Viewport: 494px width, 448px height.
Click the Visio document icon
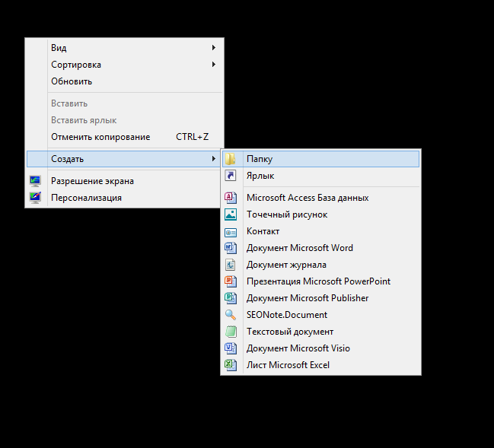(231, 348)
